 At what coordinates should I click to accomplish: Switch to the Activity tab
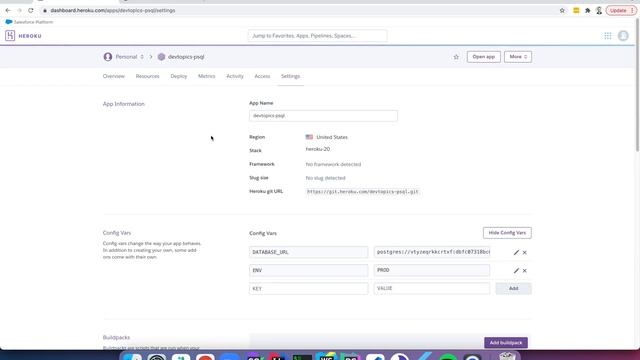(235, 76)
